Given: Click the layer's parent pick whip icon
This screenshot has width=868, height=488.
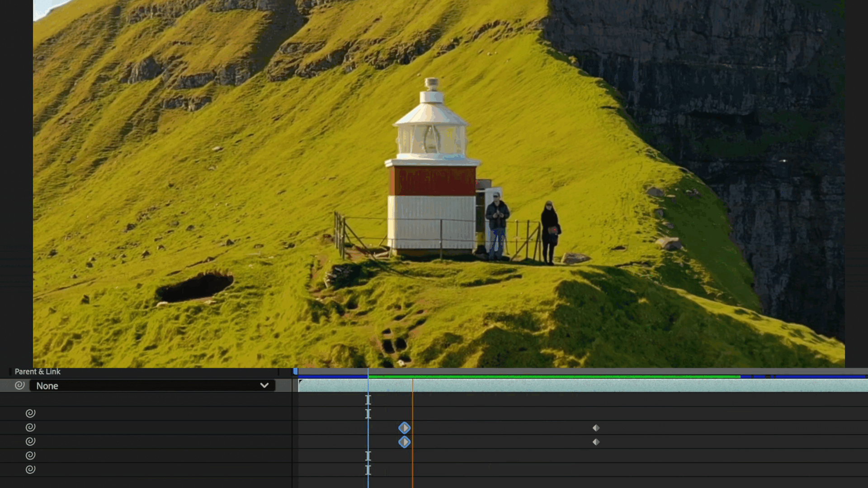Looking at the screenshot, I should coord(19,385).
